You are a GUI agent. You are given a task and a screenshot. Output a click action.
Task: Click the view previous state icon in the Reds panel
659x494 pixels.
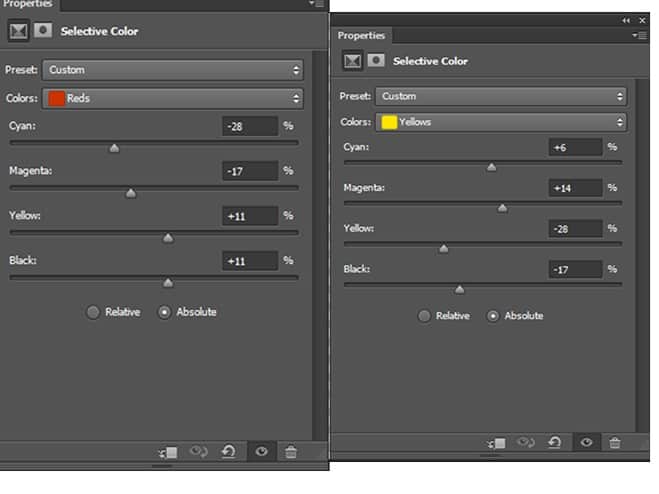tap(198, 452)
